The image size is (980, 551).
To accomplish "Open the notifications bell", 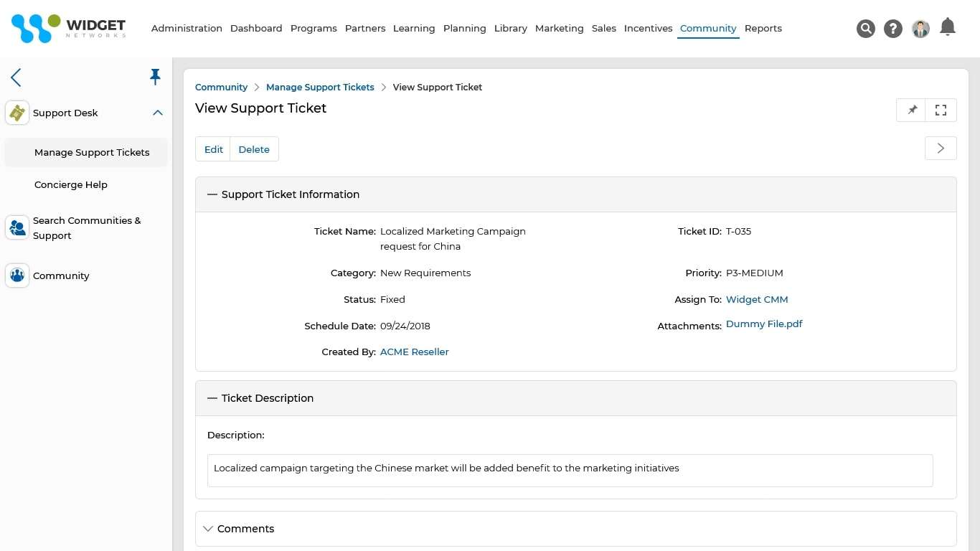I will [x=947, y=27].
